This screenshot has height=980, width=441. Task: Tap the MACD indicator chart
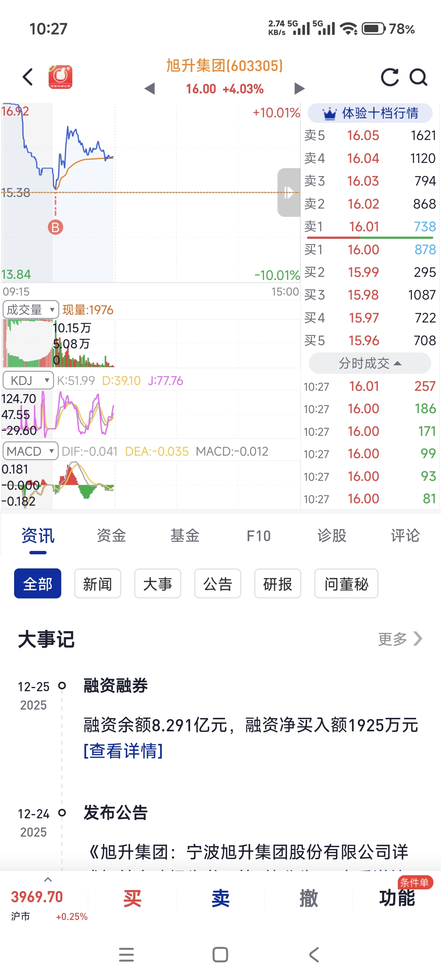(151, 485)
